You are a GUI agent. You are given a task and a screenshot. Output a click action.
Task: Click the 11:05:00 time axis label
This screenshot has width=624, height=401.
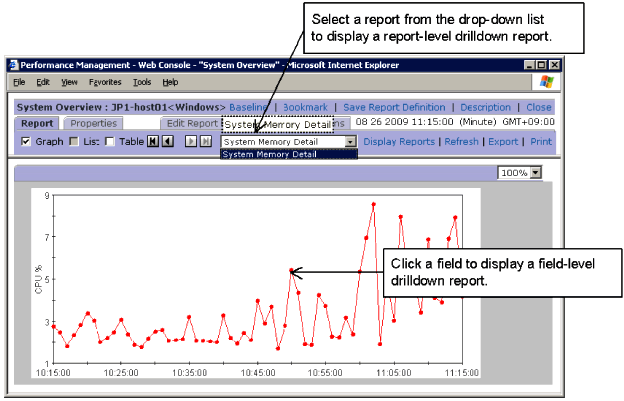point(394,373)
